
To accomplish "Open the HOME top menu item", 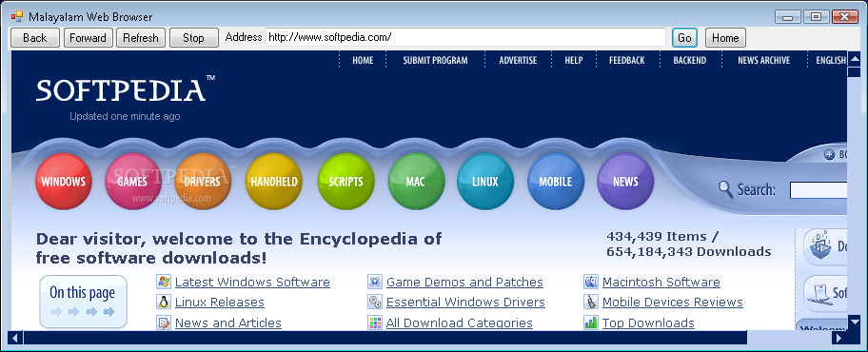I will (363, 60).
